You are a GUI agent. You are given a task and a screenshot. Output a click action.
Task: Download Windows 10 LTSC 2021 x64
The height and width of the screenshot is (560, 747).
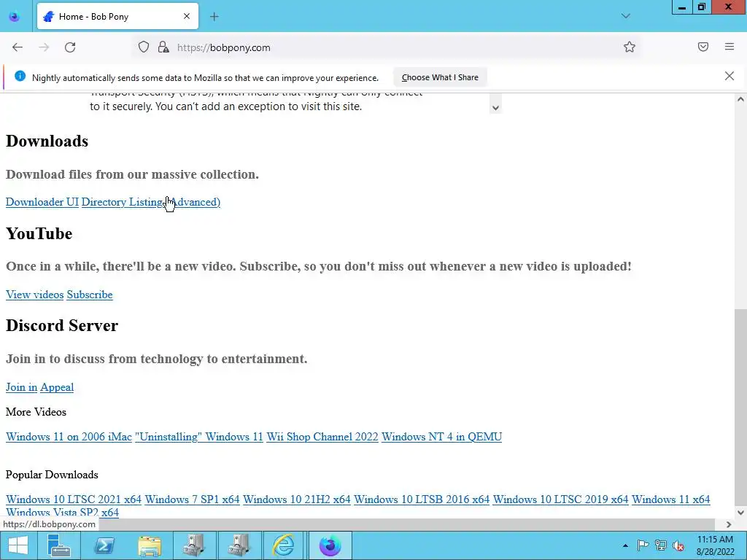point(74,499)
